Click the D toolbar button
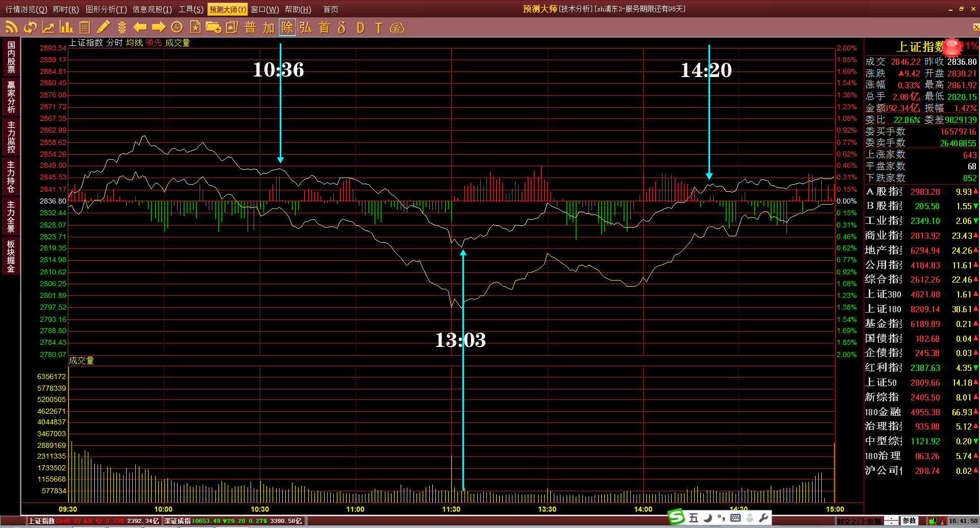 pyautogui.click(x=360, y=28)
